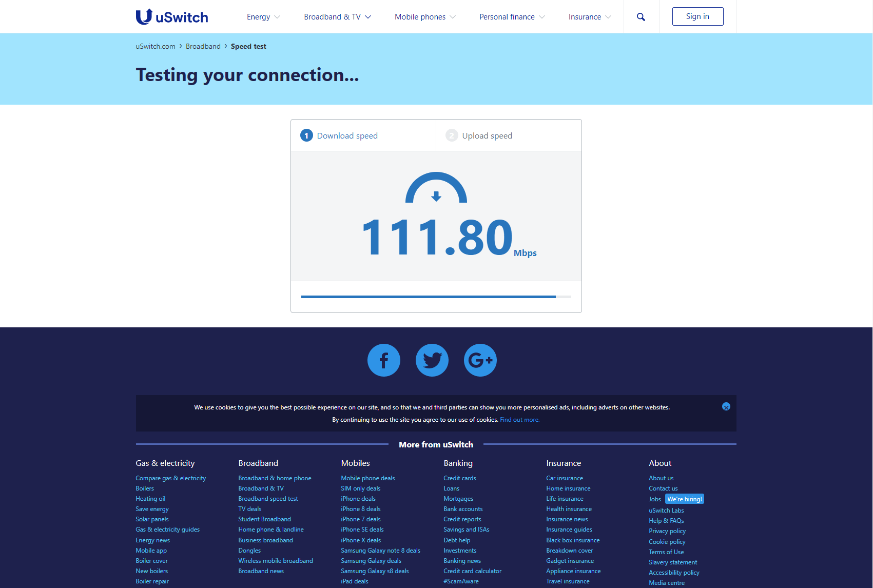Open Black box insurance link

pyautogui.click(x=573, y=540)
